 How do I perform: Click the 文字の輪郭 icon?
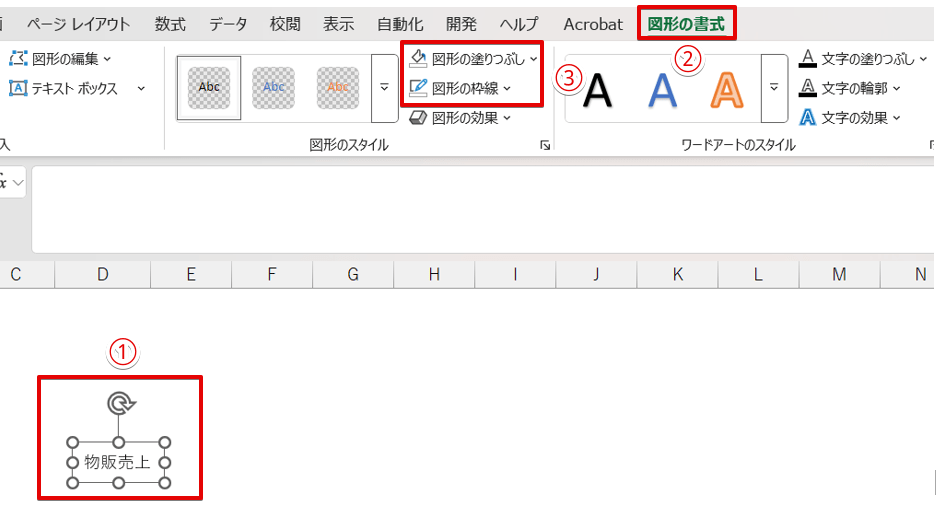click(808, 88)
